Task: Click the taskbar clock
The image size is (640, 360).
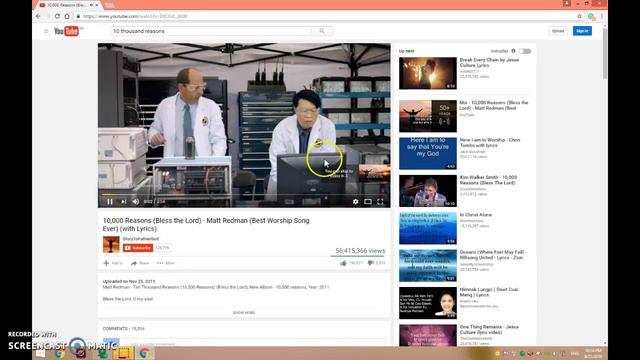Action: point(593,353)
